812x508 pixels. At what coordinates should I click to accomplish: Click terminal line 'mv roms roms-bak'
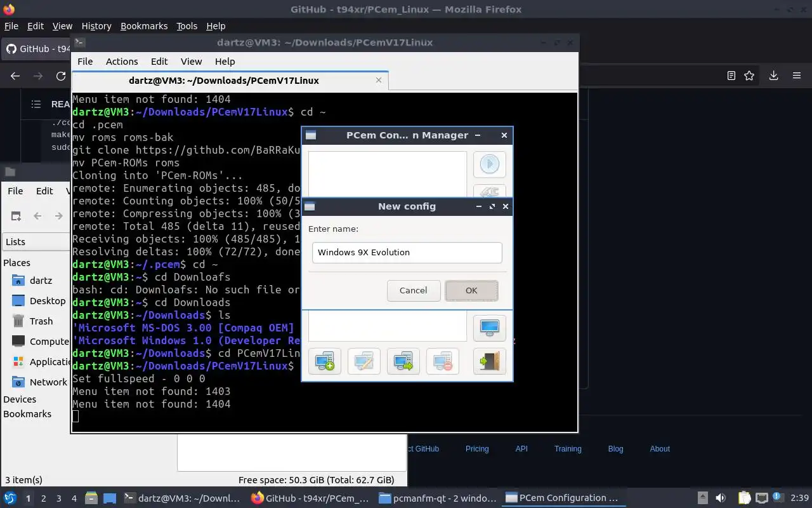tap(123, 137)
